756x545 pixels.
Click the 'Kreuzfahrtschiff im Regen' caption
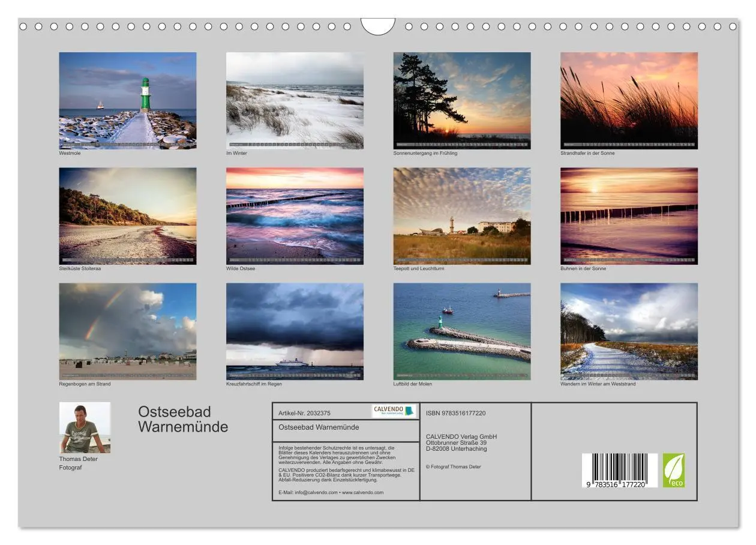click(x=254, y=384)
